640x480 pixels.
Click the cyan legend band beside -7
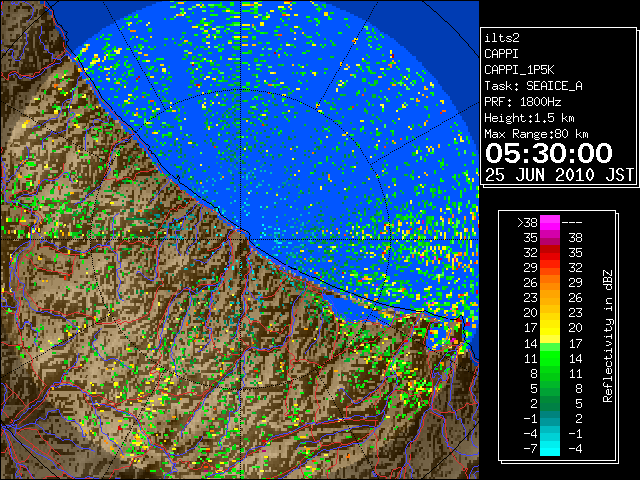[x=550, y=448]
